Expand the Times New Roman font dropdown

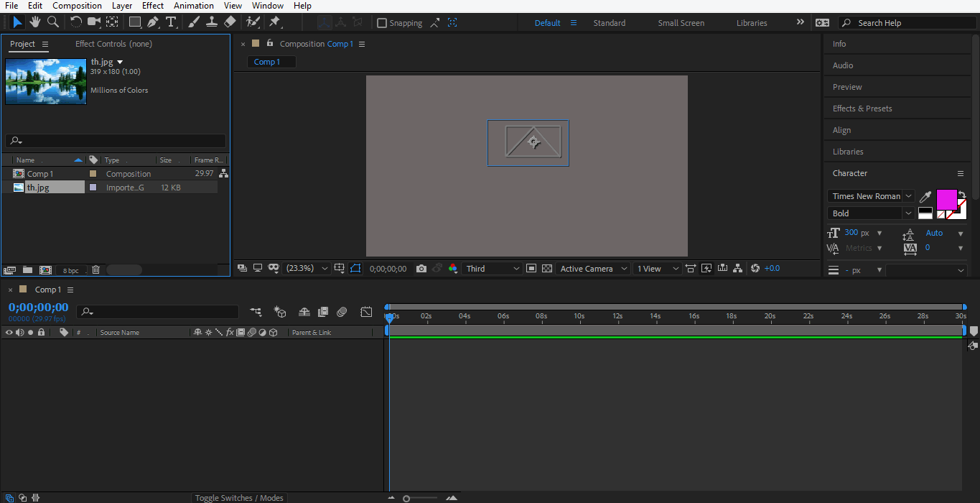[908, 196]
